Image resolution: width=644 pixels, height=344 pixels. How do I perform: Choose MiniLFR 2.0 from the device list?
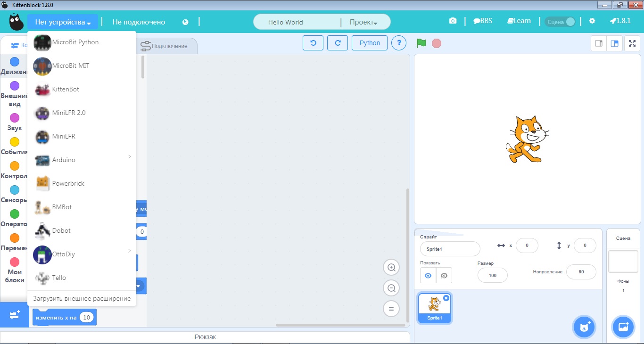82,113
